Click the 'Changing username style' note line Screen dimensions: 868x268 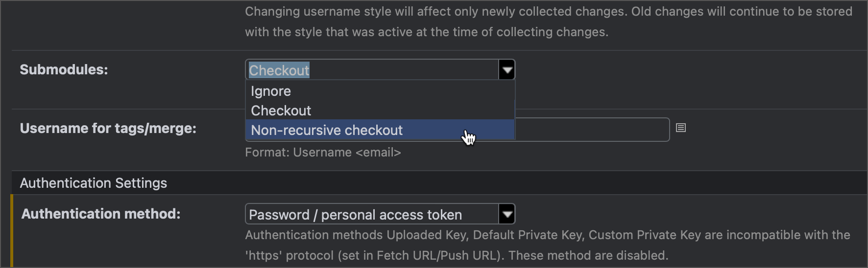click(548, 12)
